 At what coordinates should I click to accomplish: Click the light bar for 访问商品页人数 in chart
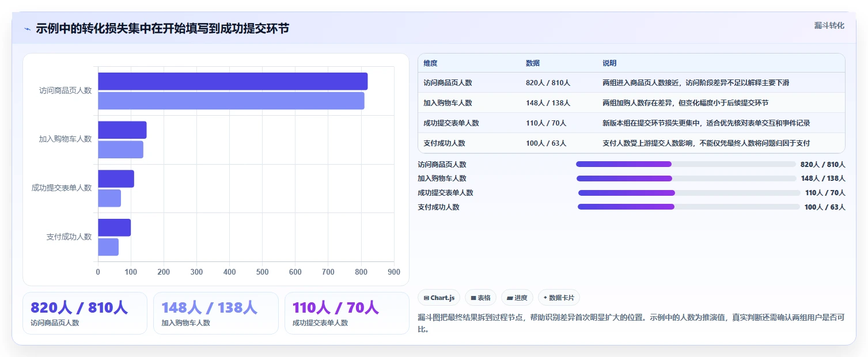pyautogui.click(x=231, y=101)
